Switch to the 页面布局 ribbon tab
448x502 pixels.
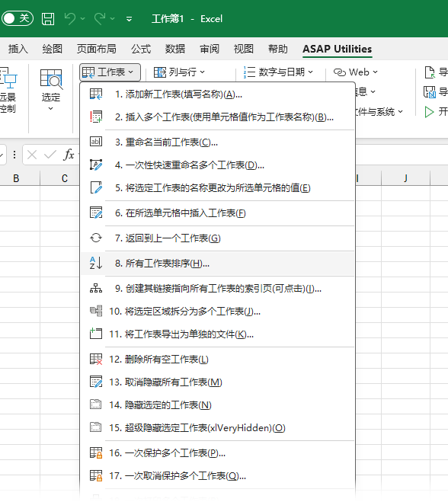[x=97, y=49]
